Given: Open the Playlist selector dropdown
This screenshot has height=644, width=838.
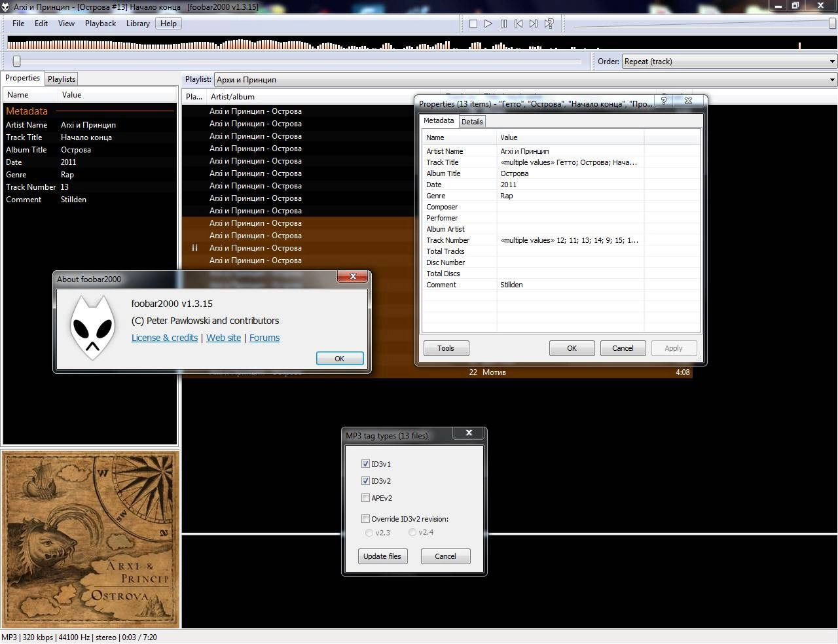Looking at the screenshot, I should [x=526, y=80].
